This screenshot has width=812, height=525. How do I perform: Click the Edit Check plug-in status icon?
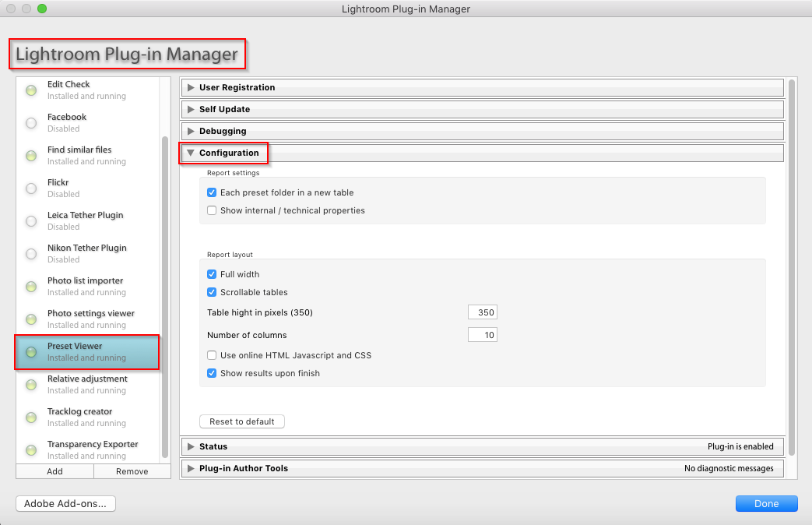point(31,90)
